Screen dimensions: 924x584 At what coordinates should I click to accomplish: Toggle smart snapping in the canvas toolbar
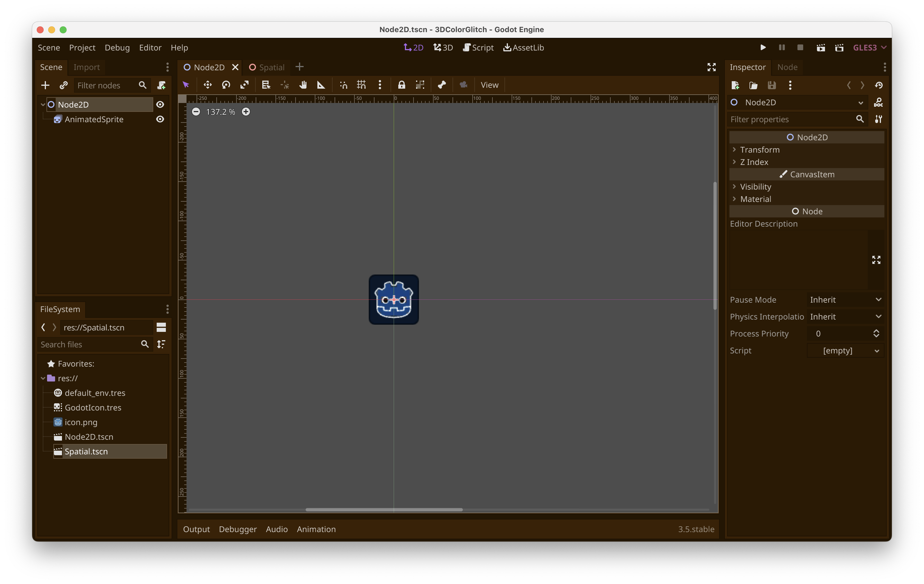coord(343,85)
